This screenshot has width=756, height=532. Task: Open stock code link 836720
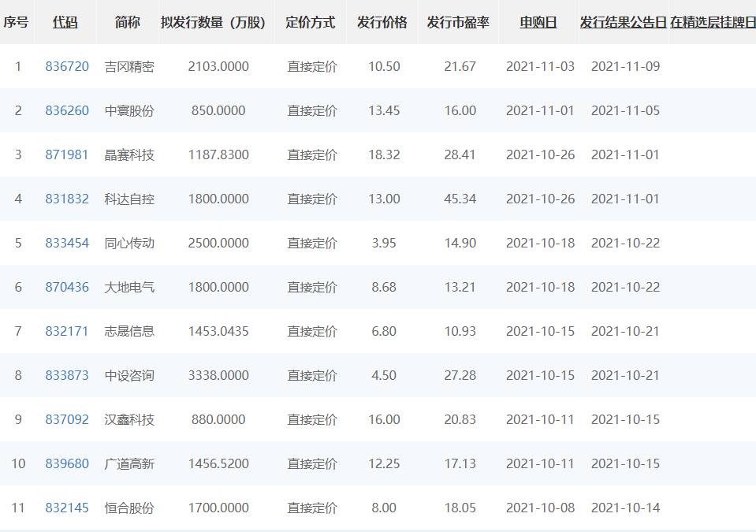(67, 66)
